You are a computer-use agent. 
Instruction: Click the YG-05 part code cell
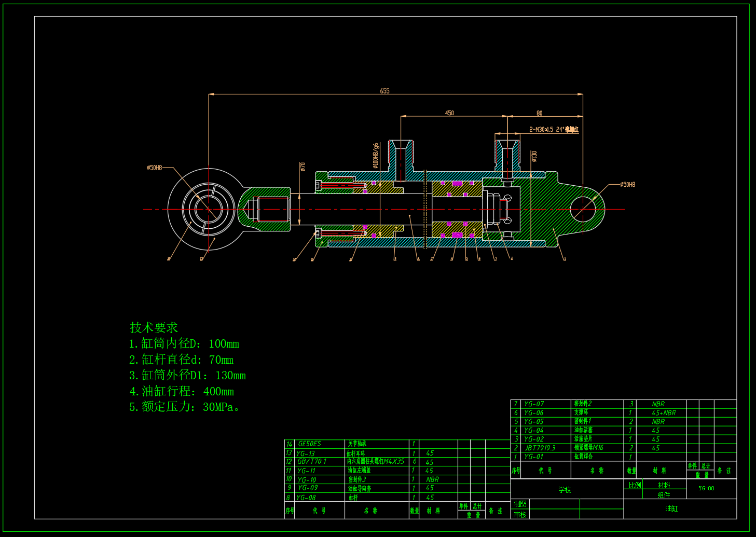tap(534, 421)
